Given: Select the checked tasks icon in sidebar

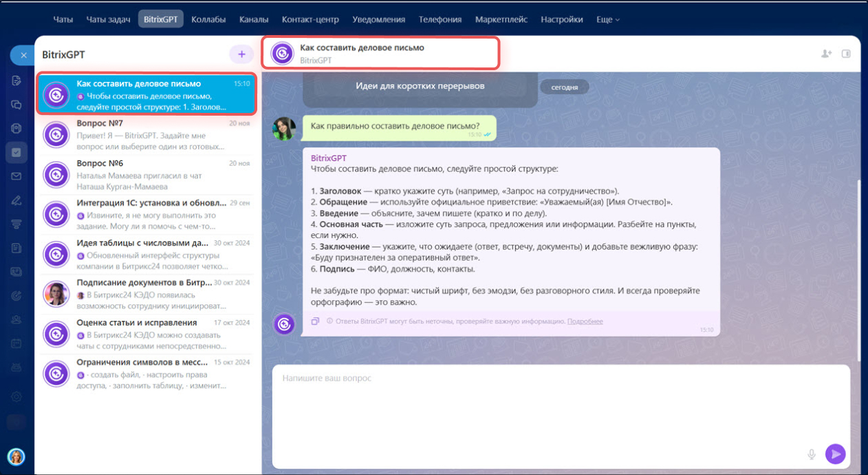Looking at the screenshot, I should coord(17,152).
